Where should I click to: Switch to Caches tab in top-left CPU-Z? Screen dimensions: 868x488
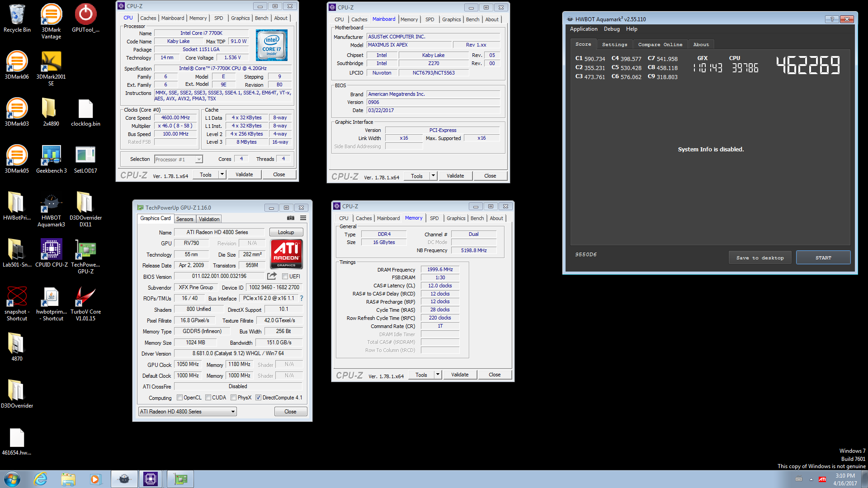click(148, 18)
